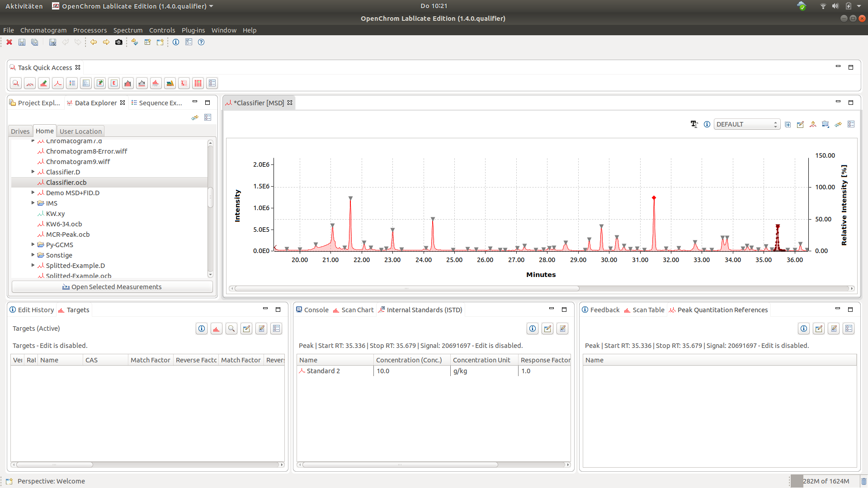868x488 pixels.
Task: Expand the Splitted-Example.D node
Action: (x=33, y=265)
